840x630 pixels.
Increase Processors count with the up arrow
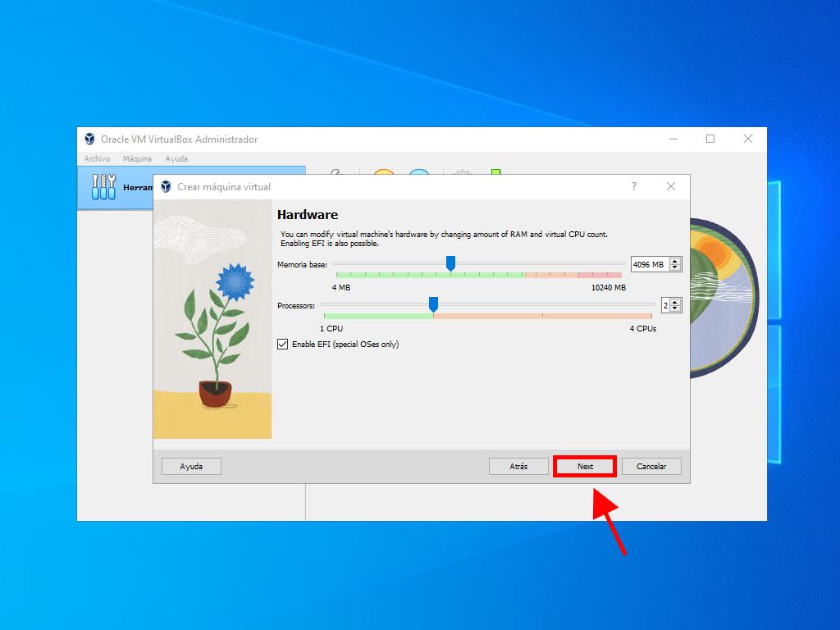(x=675, y=302)
